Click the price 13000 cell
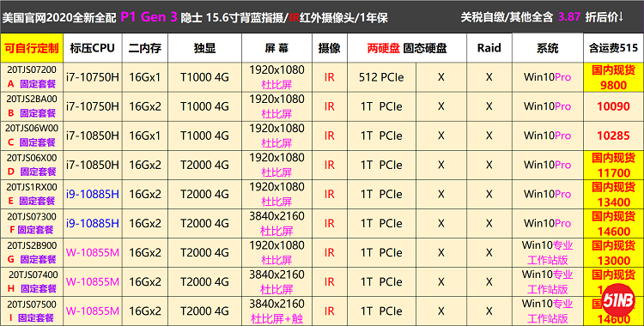This screenshot has height=326, width=644. 614,253
